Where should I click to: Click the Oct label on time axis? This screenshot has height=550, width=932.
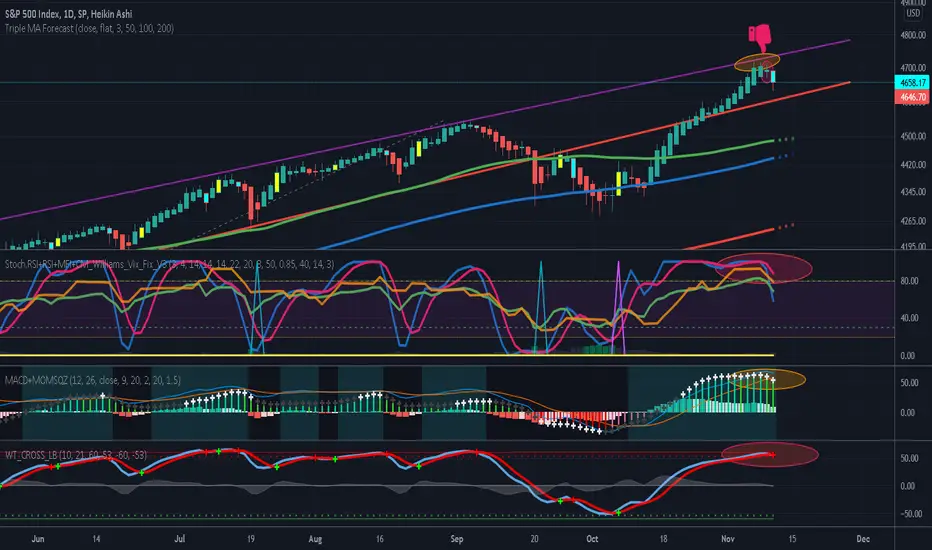pos(592,539)
